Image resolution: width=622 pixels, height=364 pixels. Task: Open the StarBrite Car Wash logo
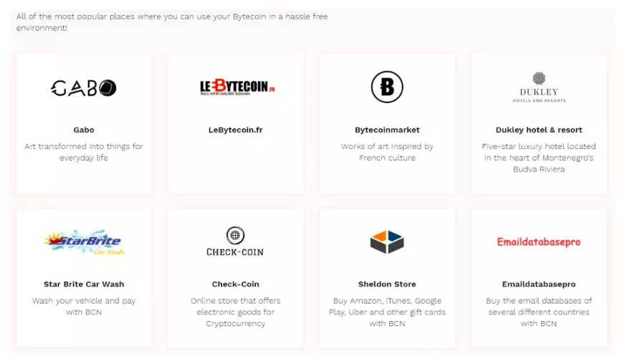(x=84, y=242)
